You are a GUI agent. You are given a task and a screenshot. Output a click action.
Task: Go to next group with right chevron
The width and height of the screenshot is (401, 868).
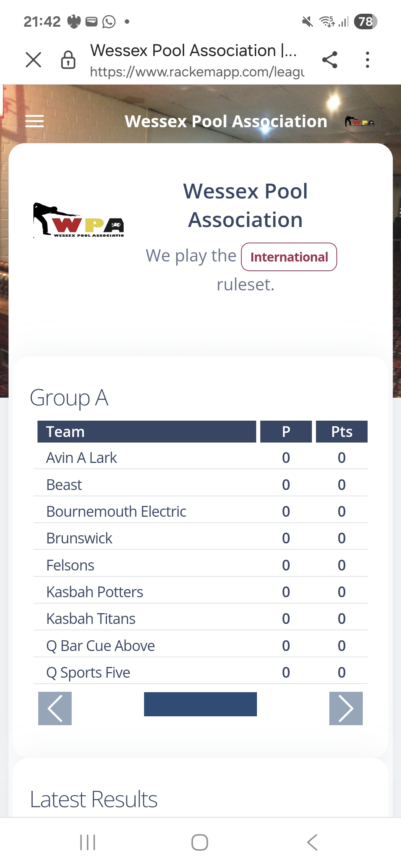(x=346, y=708)
